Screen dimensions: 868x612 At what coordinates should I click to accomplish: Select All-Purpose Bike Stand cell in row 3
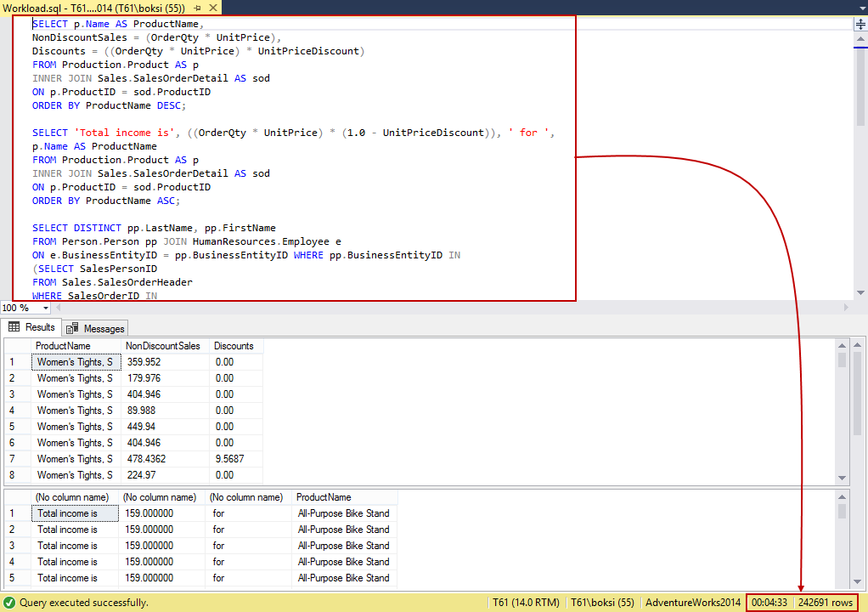coord(344,546)
